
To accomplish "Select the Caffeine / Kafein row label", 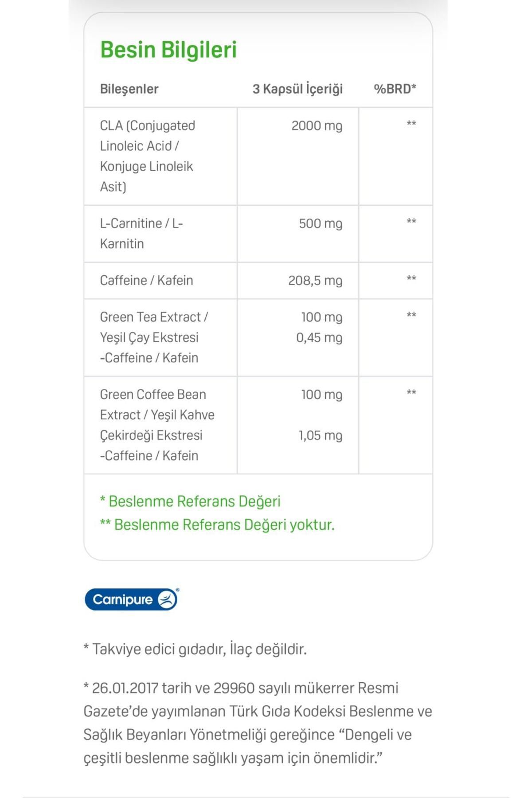I will [x=146, y=281].
